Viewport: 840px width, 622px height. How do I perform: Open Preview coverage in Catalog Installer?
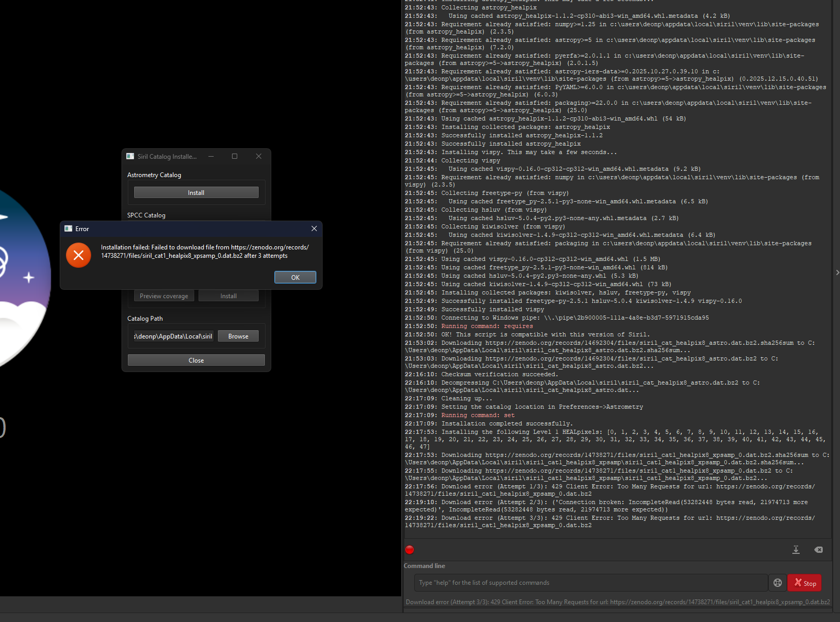[x=164, y=296]
